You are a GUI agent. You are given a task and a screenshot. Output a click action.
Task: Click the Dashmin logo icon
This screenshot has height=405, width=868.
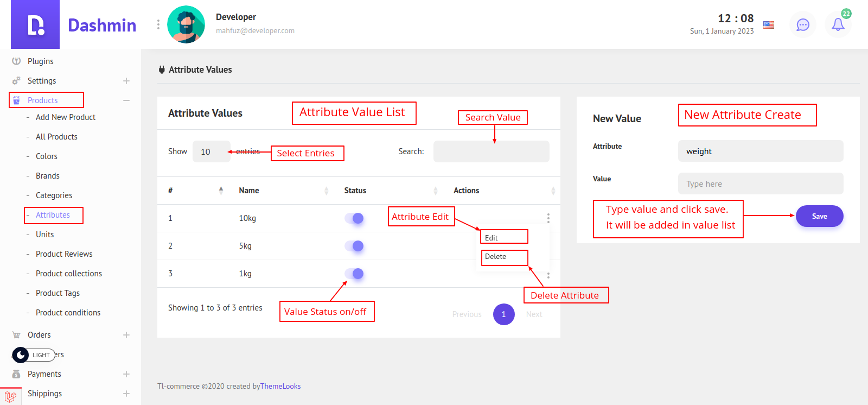point(35,25)
